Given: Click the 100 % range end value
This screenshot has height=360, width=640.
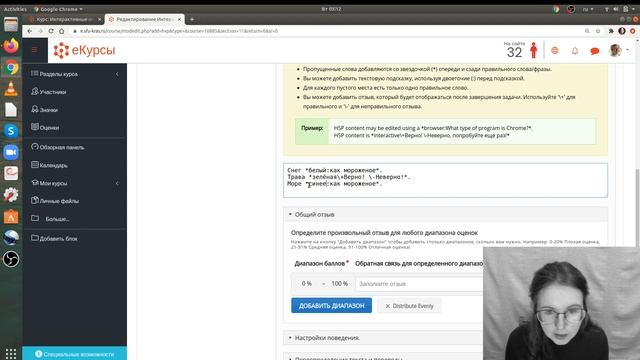Looking at the screenshot, I should (x=340, y=284).
